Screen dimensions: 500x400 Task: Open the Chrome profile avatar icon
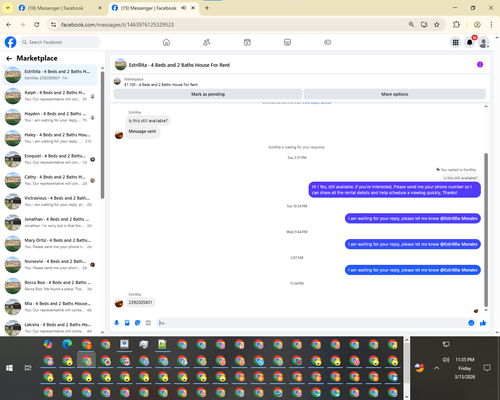pos(477,25)
